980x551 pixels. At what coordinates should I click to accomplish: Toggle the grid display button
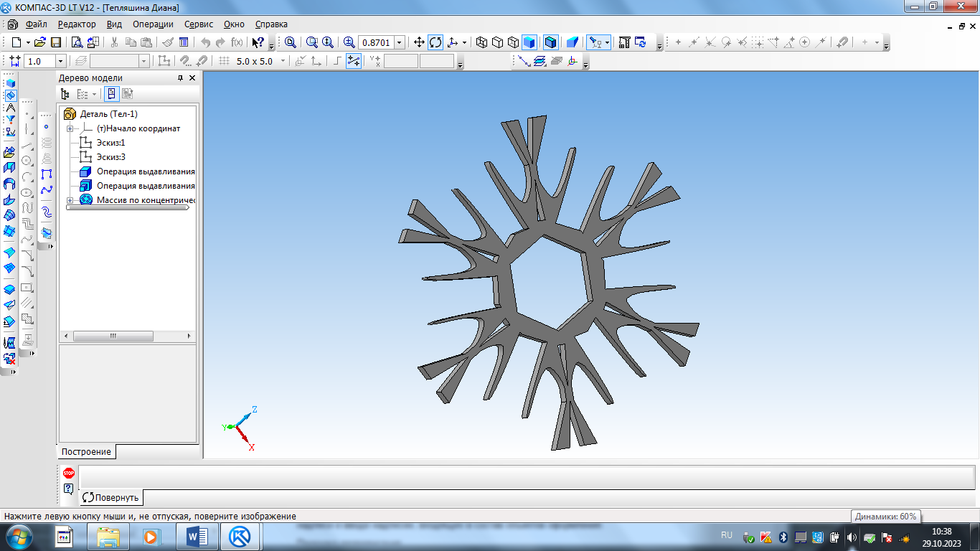[x=224, y=62]
